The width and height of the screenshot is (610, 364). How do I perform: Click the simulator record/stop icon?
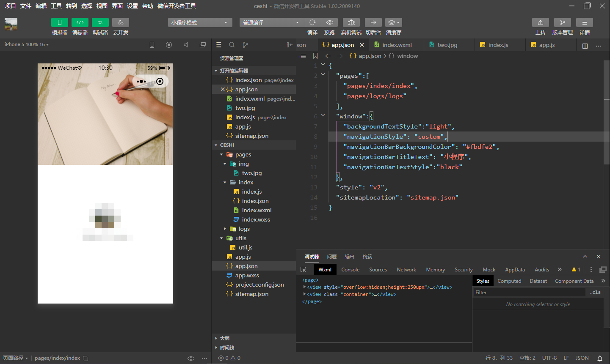[x=169, y=45]
